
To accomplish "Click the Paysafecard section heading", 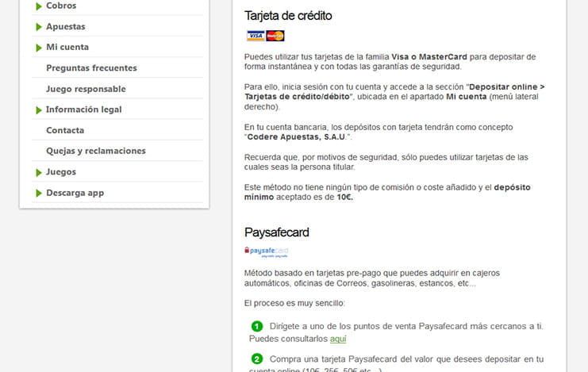I will 276,232.
